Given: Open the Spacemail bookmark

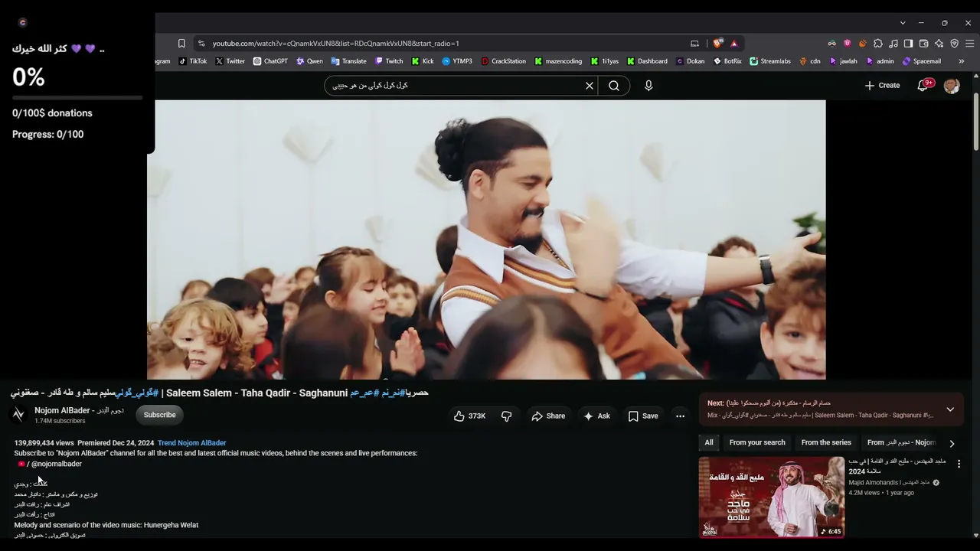Looking at the screenshot, I should click(922, 61).
